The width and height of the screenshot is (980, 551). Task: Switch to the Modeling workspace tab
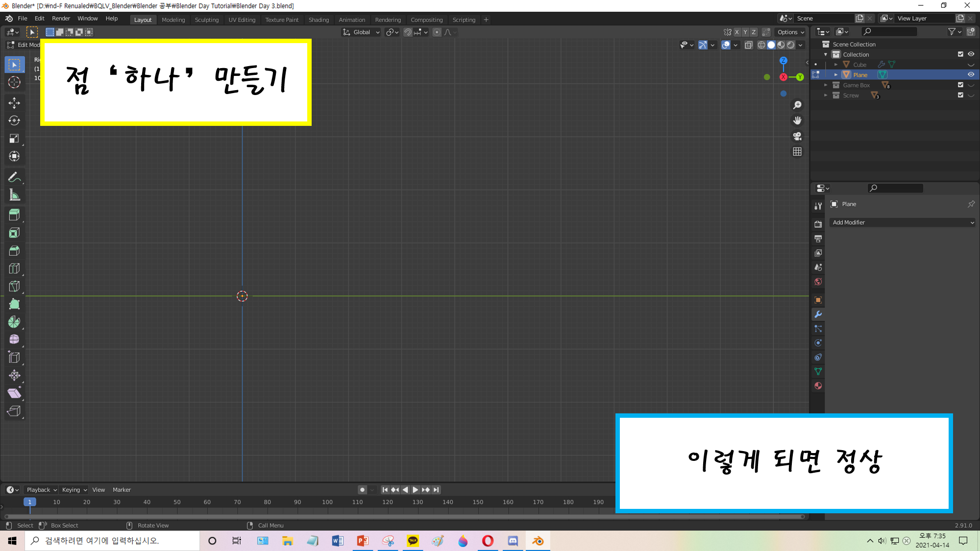(173, 20)
